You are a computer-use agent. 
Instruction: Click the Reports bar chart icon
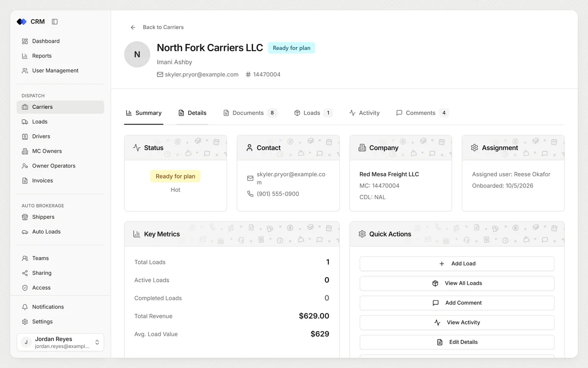pos(25,56)
